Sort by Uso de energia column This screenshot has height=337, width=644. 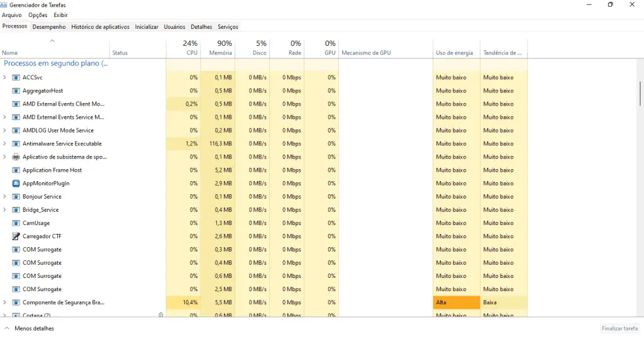click(x=457, y=48)
